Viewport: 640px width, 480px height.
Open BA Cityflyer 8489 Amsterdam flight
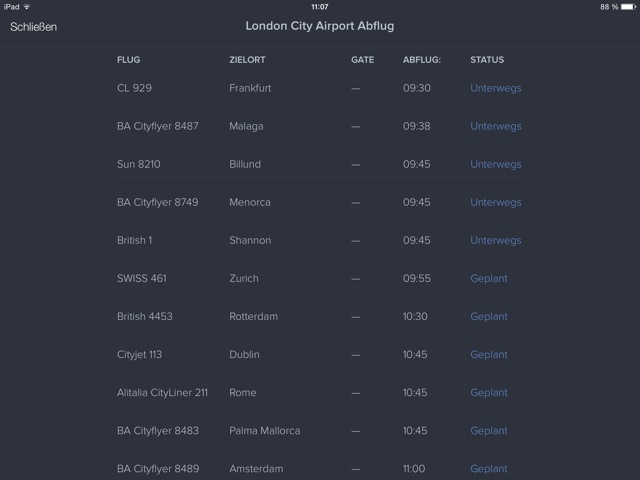click(x=157, y=468)
